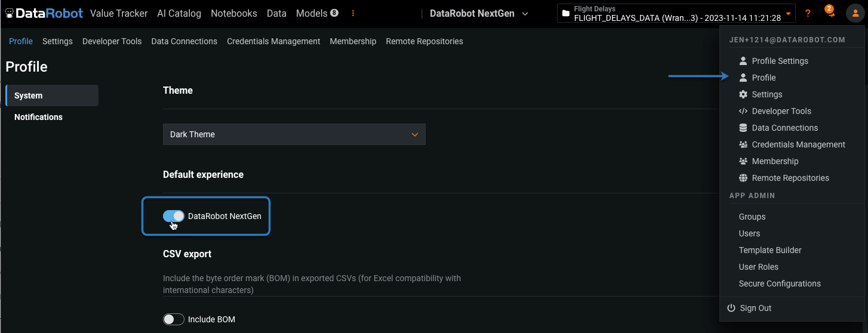Viewport: 868px width, 333px height.
Task: Click the DataRobot logo icon
Action: point(10,13)
